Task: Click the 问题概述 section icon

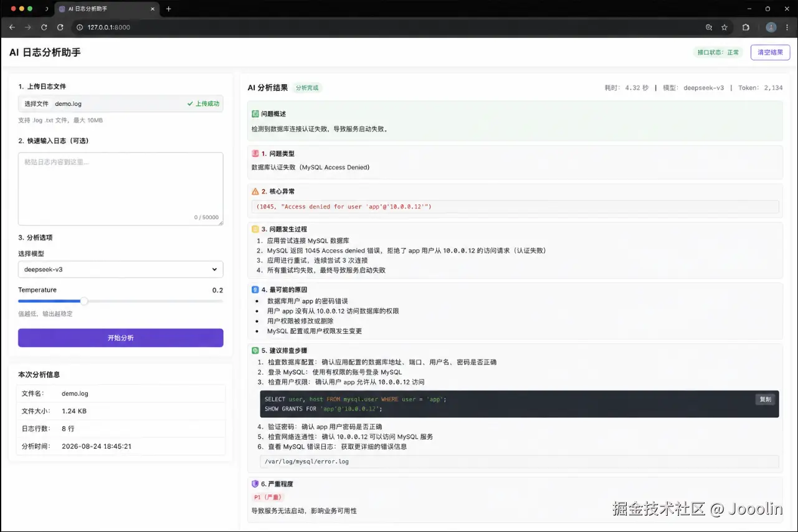Action: (x=255, y=114)
